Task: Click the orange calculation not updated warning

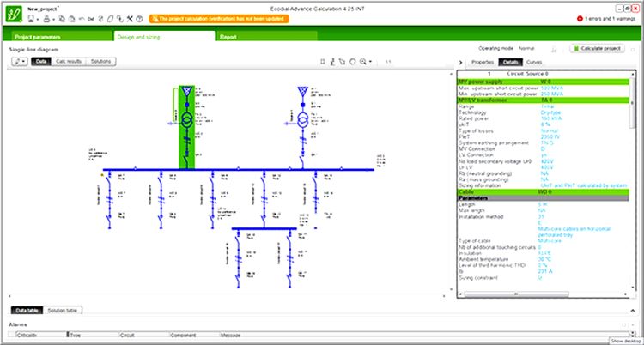Action: 219,19
